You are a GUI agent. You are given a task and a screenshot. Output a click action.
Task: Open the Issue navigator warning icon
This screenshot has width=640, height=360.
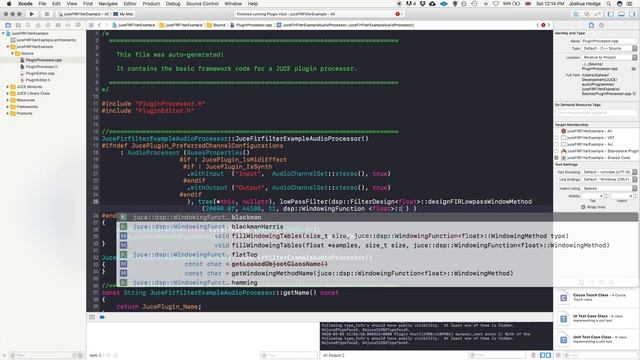(38, 25)
